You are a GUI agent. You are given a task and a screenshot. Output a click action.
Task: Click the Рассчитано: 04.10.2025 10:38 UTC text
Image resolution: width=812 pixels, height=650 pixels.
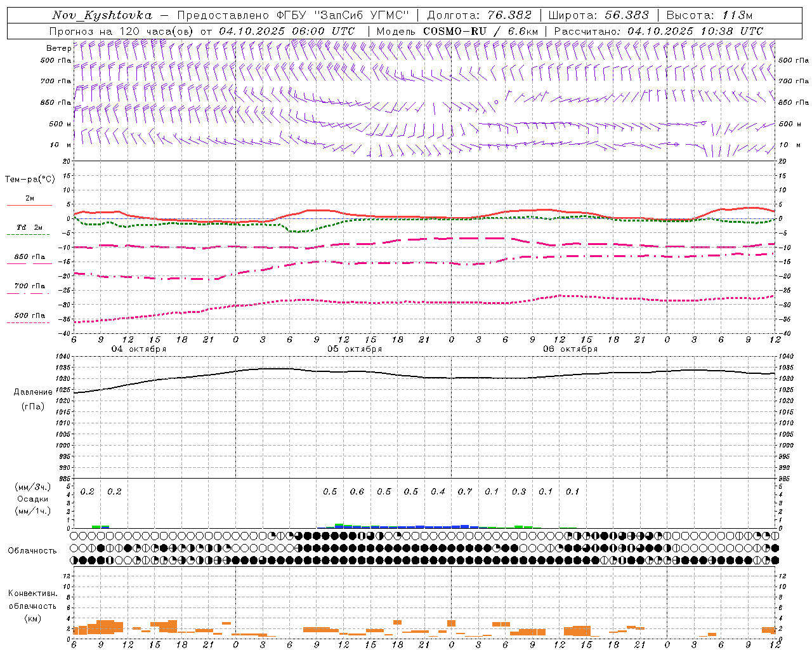(x=658, y=31)
